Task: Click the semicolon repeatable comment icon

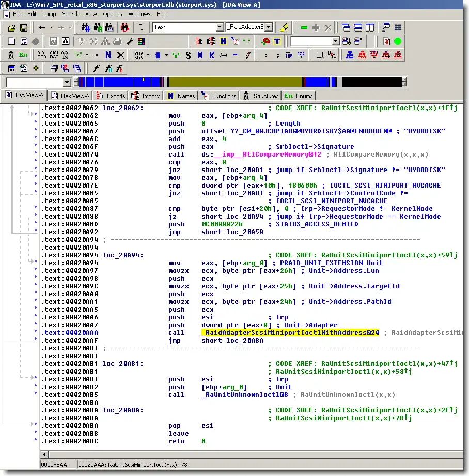Action: pyautogui.click(x=278, y=55)
